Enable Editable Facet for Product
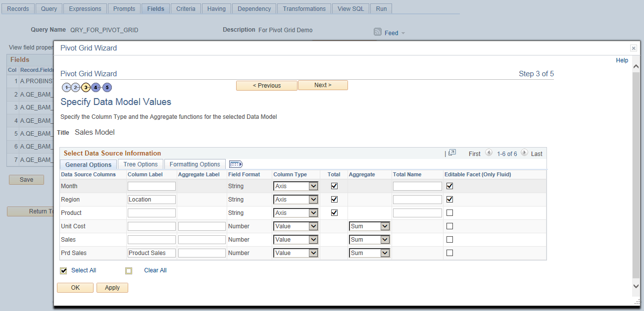The height and width of the screenshot is (311, 644). (x=449, y=212)
